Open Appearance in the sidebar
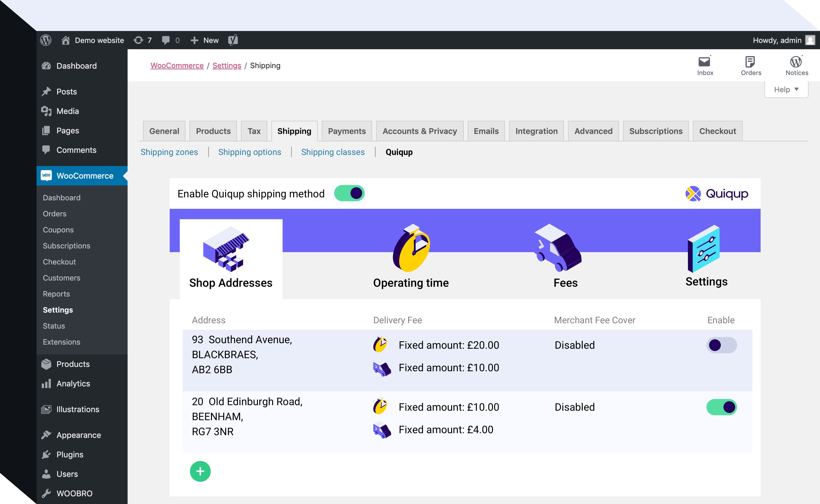The height and width of the screenshot is (504, 820). (x=82, y=435)
